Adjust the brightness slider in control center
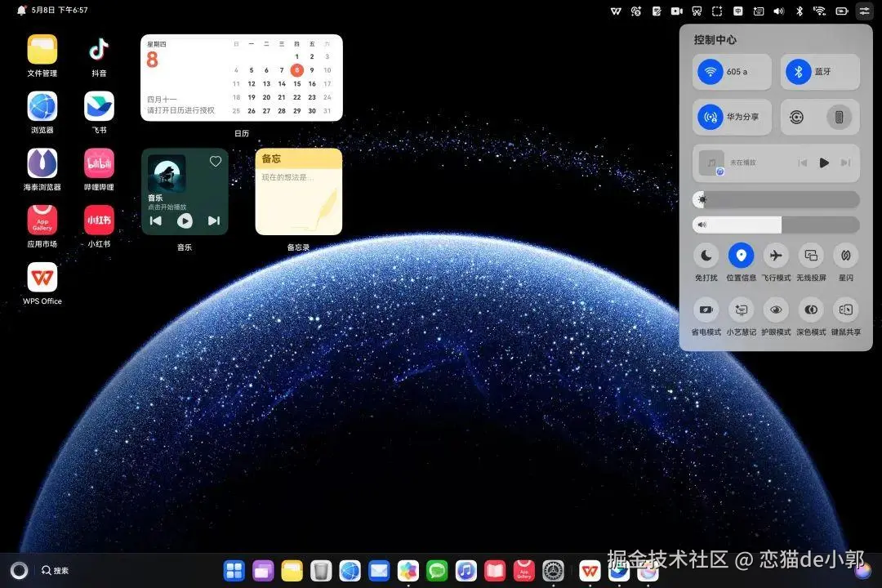Image resolution: width=882 pixels, height=588 pixels. point(777,199)
